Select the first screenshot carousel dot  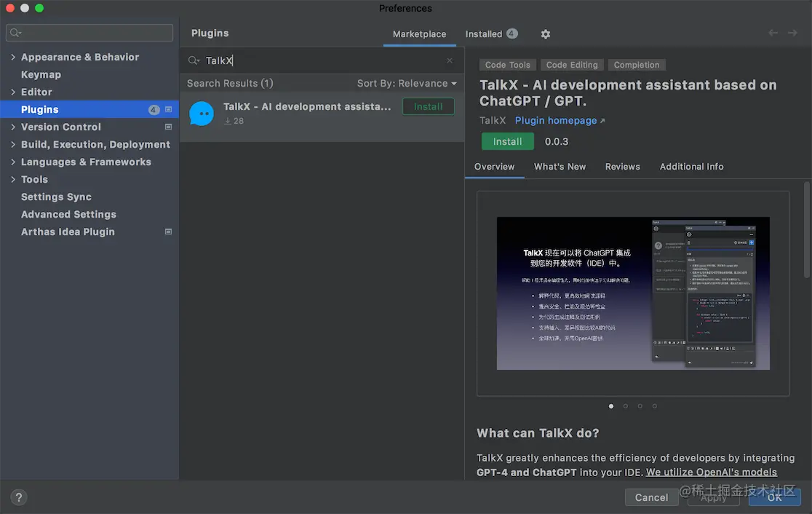pos(611,406)
